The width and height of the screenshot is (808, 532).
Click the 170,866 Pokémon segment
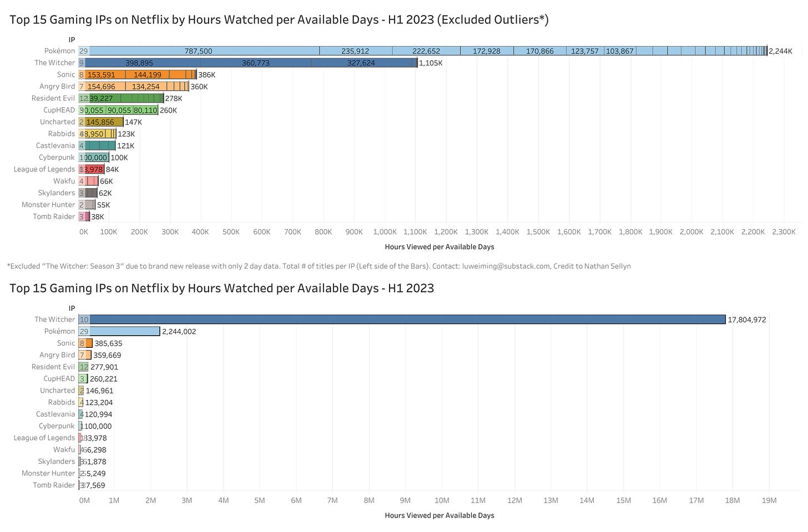(539, 51)
